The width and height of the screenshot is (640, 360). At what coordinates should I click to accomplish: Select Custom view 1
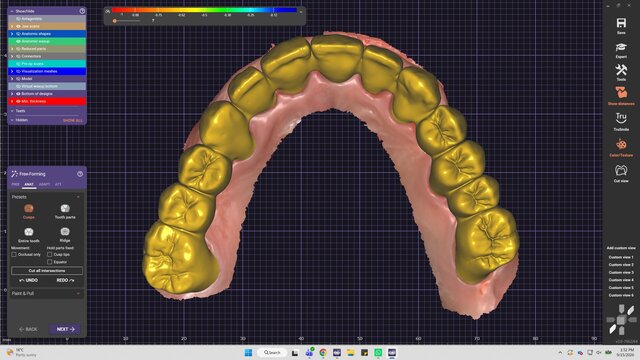621,257
